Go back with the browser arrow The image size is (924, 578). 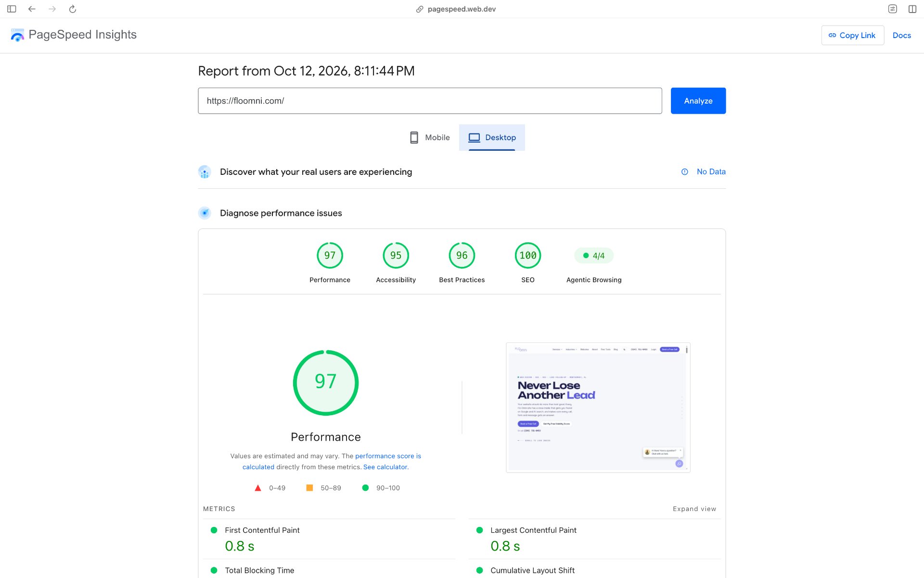[x=32, y=9]
